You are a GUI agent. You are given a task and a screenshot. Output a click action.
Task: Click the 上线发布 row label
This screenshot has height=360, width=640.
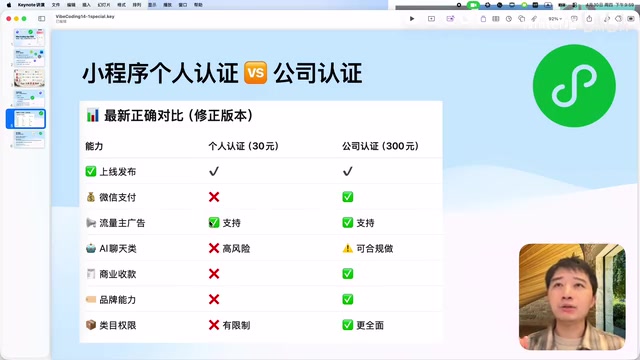118,172
